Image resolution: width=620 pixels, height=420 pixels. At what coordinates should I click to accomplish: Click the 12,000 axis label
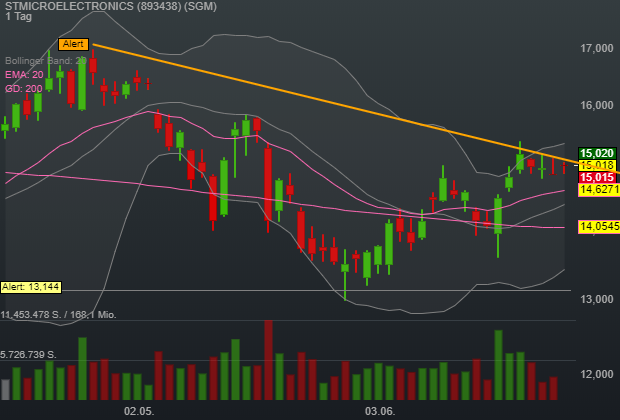click(597, 374)
